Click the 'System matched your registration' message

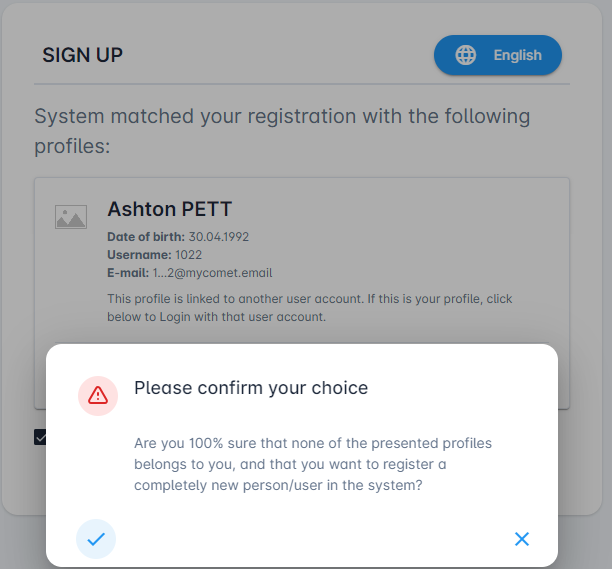click(282, 130)
